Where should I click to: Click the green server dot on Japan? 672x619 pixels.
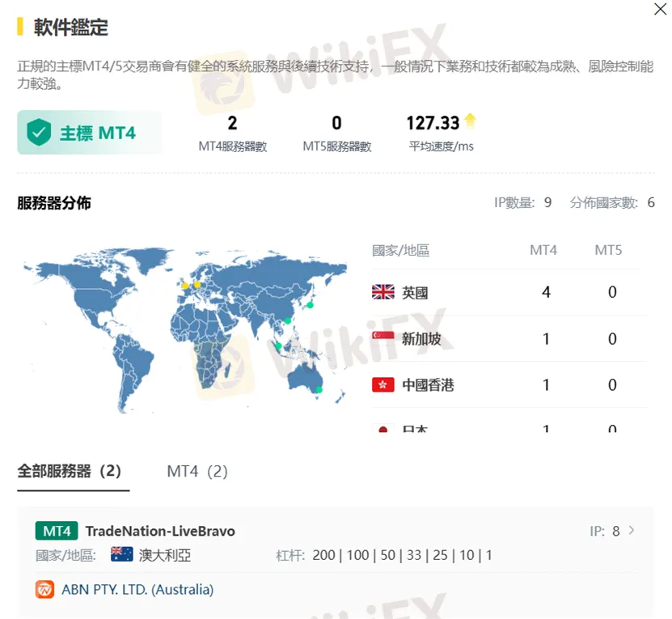310,305
